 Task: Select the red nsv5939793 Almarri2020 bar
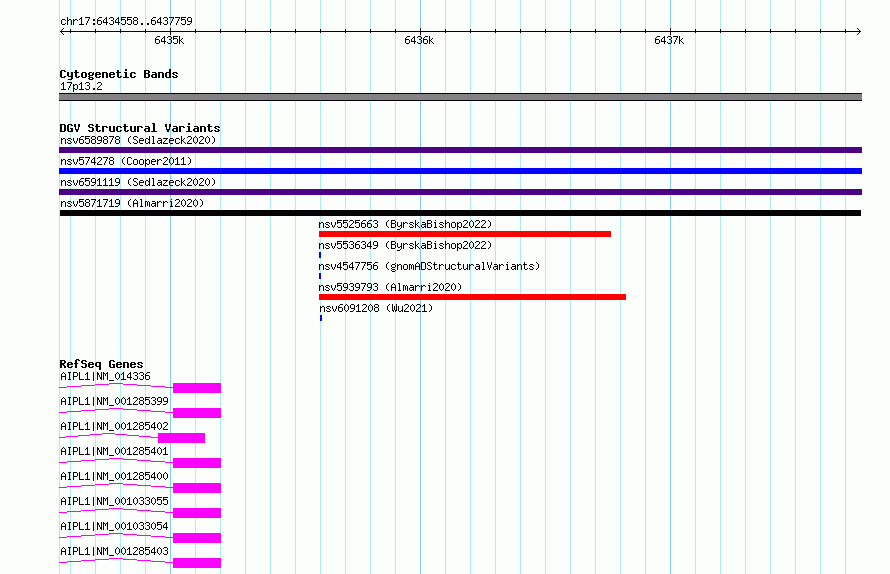(x=472, y=297)
